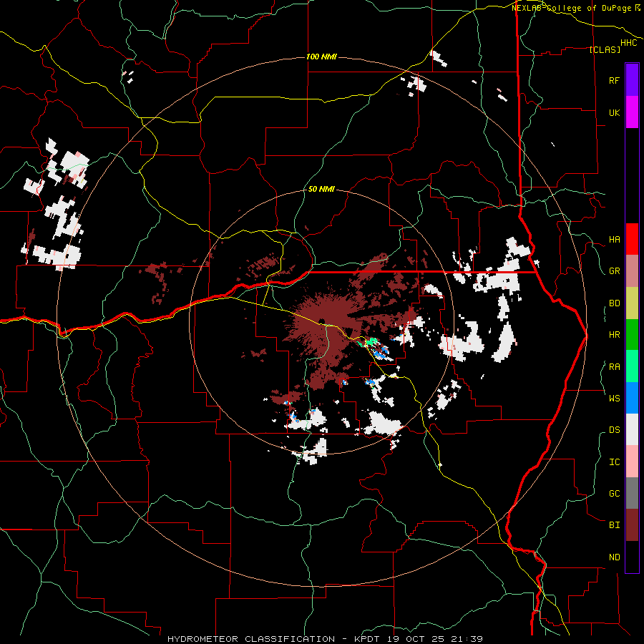
Task: Click the WS blue legend color swatch
Action: point(632,398)
